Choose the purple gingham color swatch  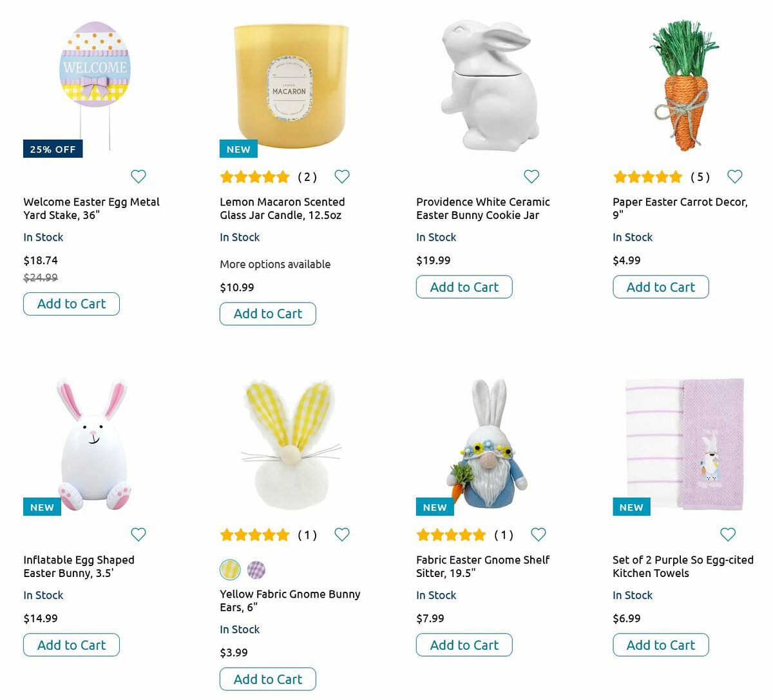[x=256, y=570]
